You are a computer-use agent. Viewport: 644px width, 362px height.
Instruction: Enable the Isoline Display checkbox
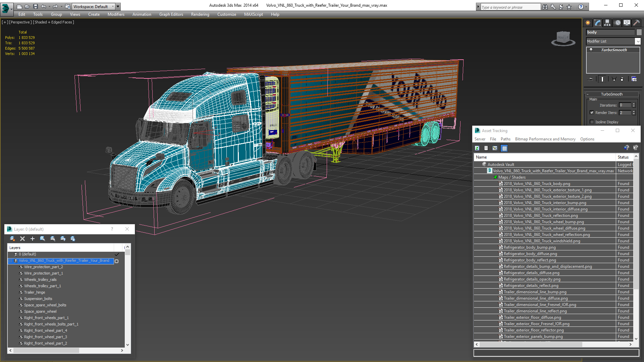[x=592, y=122]
